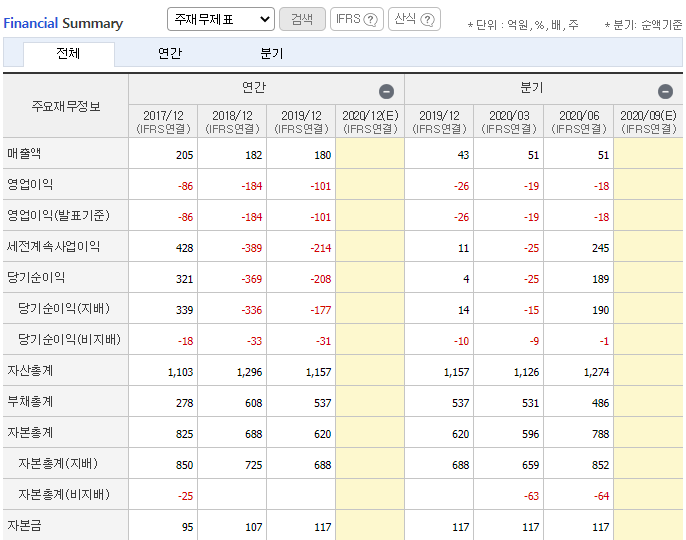Click the 2020/12(E) column header
Viewport: 686px width, 540px height.
click(x=370, y=122)
